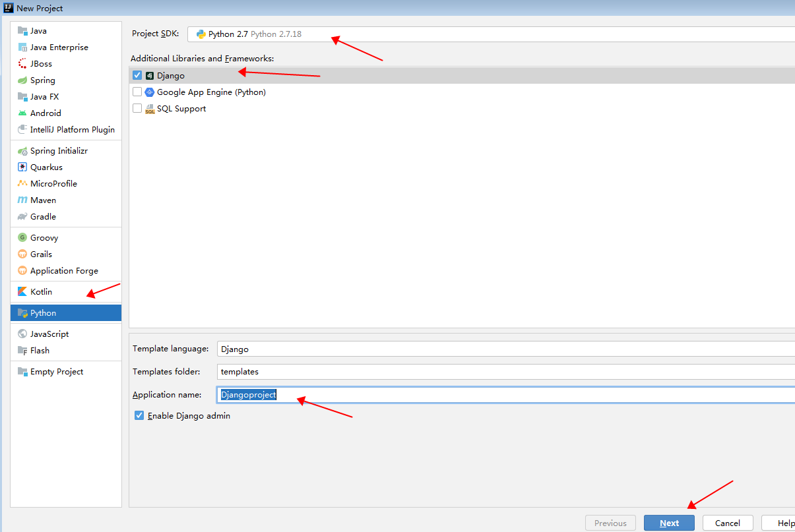Click the Groovy icon
The height and width of the screenshot is (532, 795).
coord(22,238)
